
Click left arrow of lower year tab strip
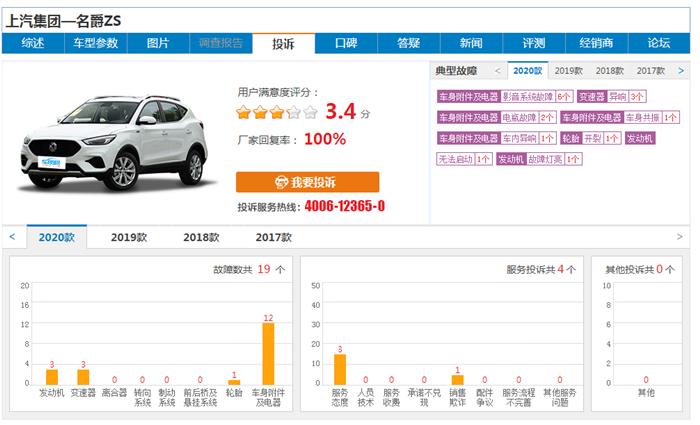[x=12, y=237]
